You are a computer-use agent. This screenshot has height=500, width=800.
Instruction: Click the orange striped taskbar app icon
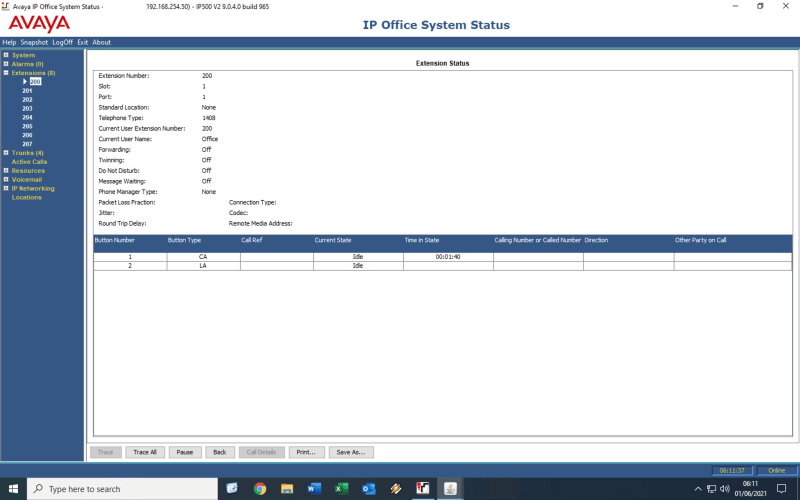tap(395, 489)
